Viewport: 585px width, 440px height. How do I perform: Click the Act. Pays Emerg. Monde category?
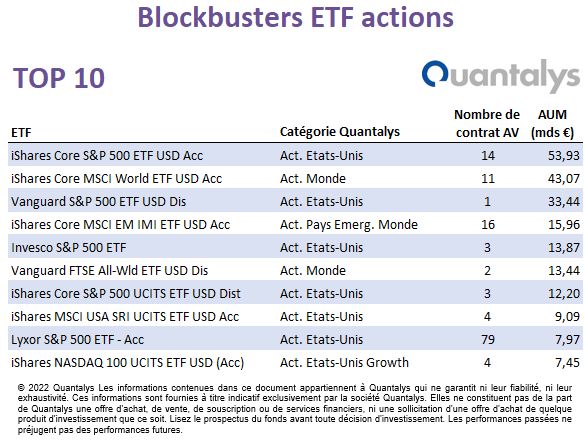point(349,225)
